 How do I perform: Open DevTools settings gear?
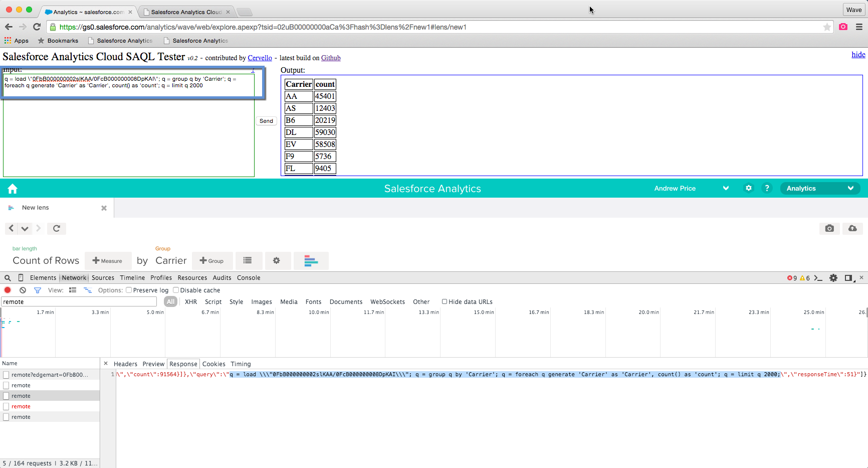[833, 278]
